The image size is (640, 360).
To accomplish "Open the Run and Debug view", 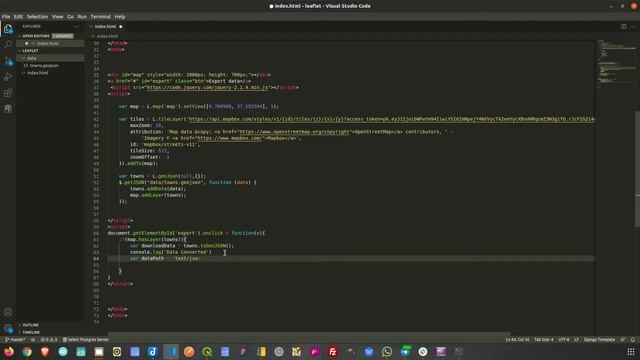I will 8,77.
